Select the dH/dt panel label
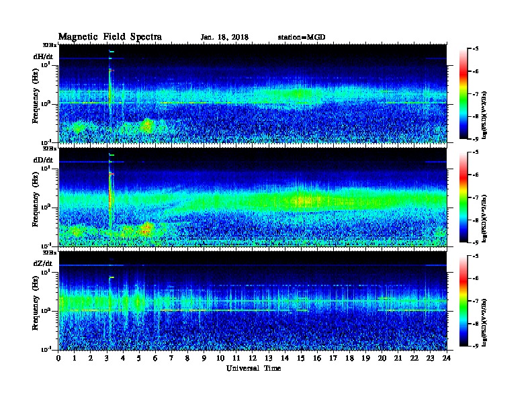 point(43,56)
